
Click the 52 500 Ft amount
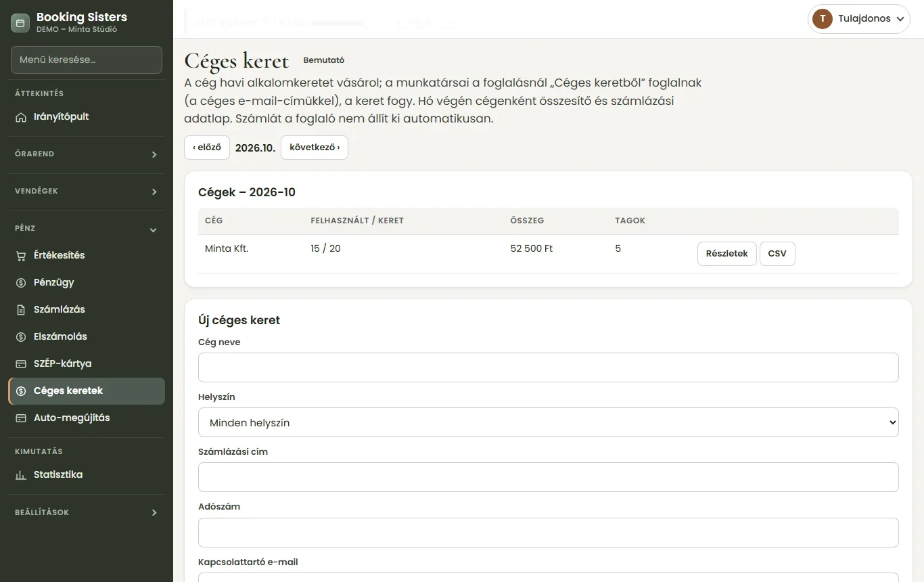(x=532, y=249)
